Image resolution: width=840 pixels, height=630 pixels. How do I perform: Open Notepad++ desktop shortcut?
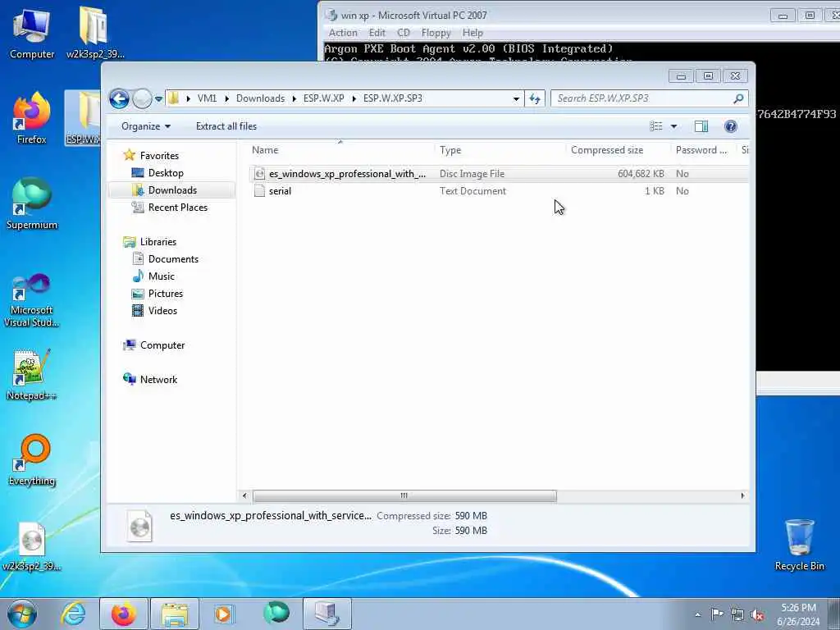click(32, 375)
